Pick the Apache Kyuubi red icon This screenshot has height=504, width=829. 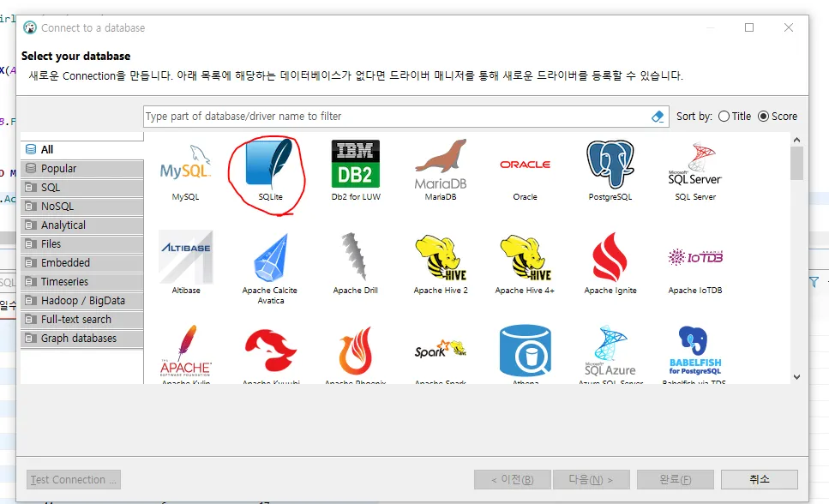[x=270, y=350]
